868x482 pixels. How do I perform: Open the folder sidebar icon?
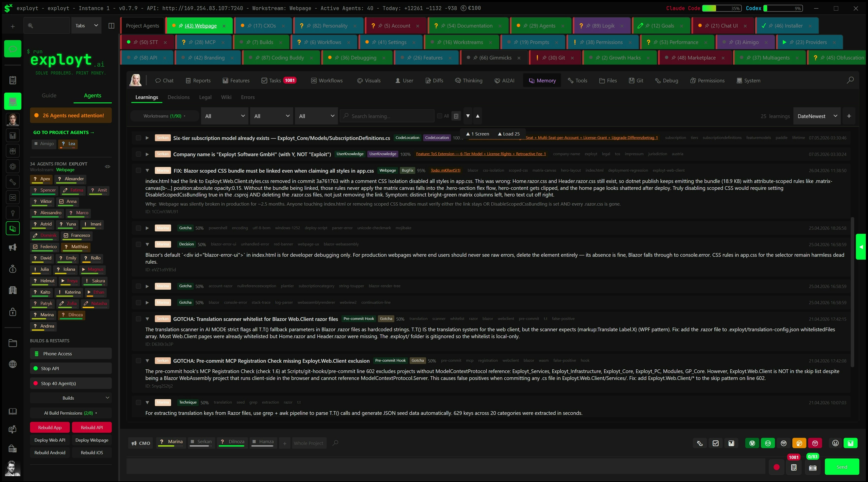(13, 343)
